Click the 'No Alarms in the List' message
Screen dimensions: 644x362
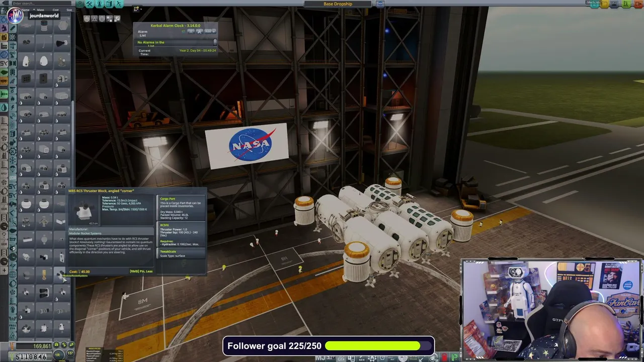click(151, 44)
